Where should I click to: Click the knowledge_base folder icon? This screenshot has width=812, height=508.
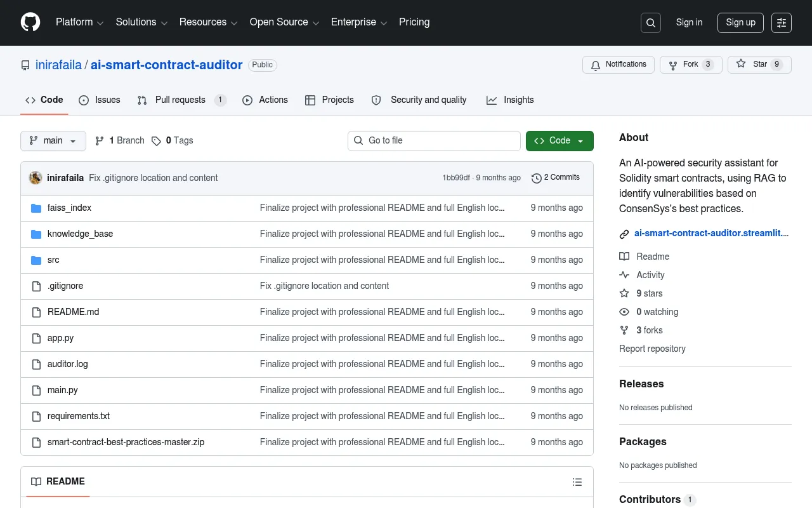tap(36, 234)
